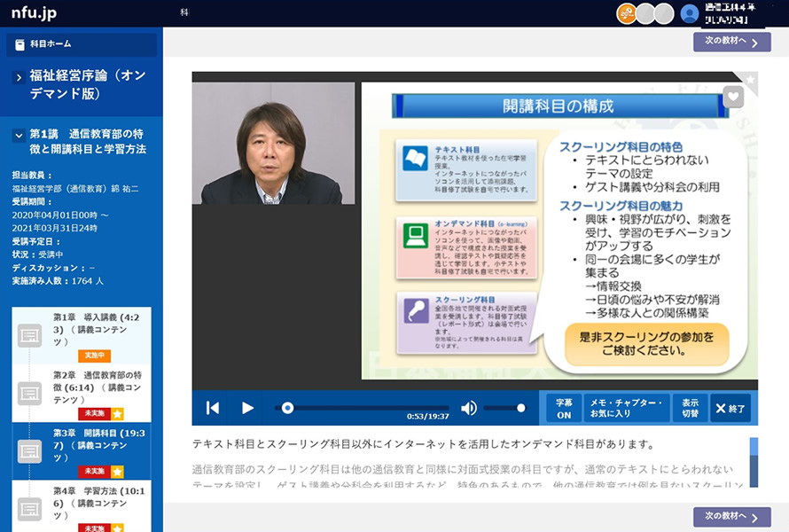Viewport: 789px width, 532px height.
Task: Click the 0:53/19:37 time display
Action: coord(427,417)
